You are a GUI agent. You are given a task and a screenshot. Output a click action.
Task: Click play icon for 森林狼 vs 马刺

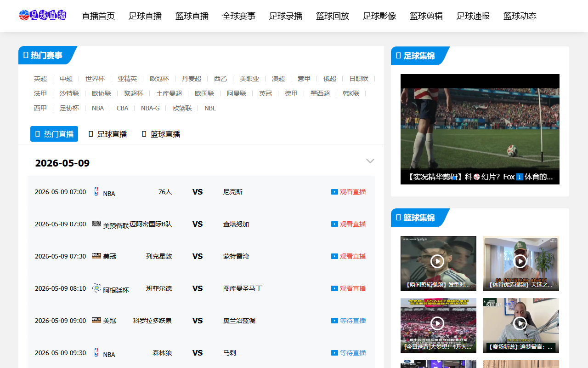click(334, 353)
